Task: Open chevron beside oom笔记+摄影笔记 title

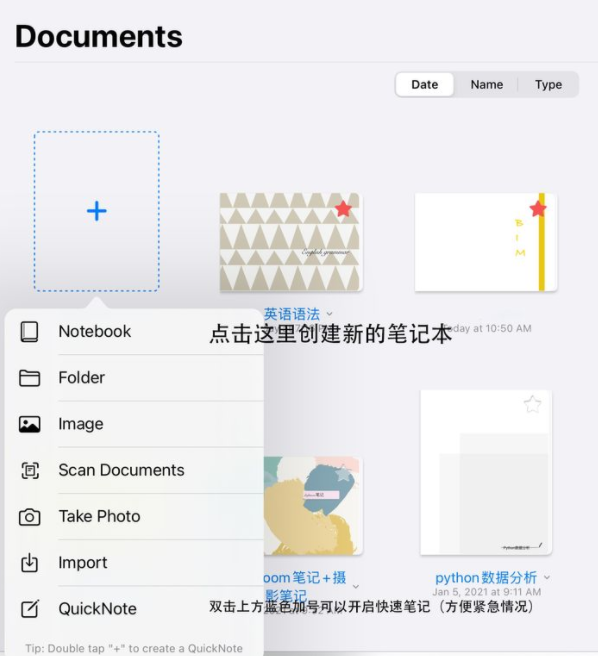Action: (x=356, y=587)
